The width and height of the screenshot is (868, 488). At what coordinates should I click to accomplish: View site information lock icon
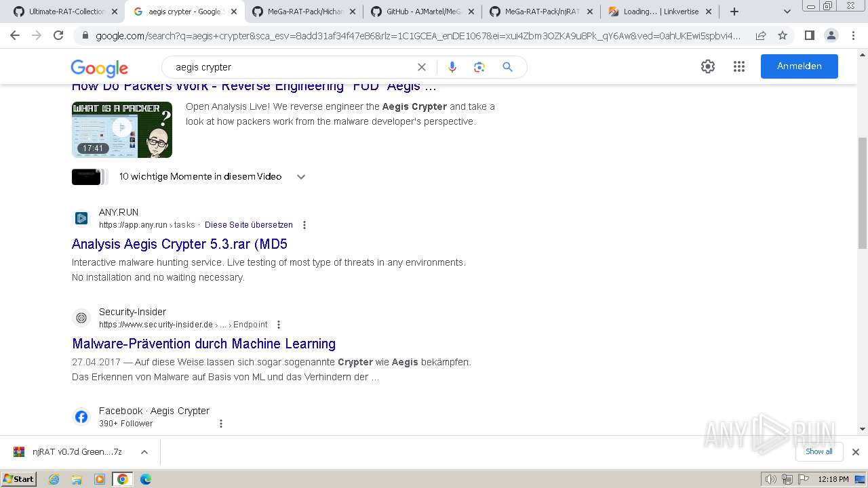pyautogui.click(x=85, y=36)
